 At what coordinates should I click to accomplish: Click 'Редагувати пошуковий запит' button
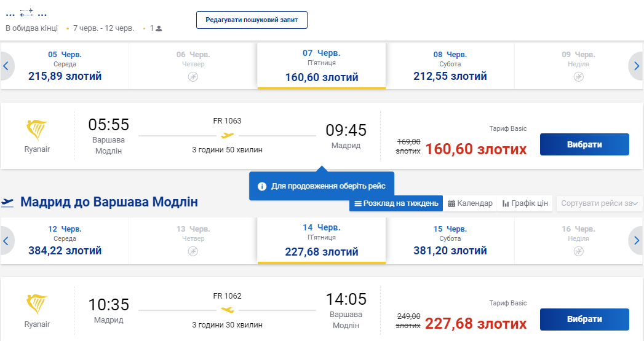point(252,20)
